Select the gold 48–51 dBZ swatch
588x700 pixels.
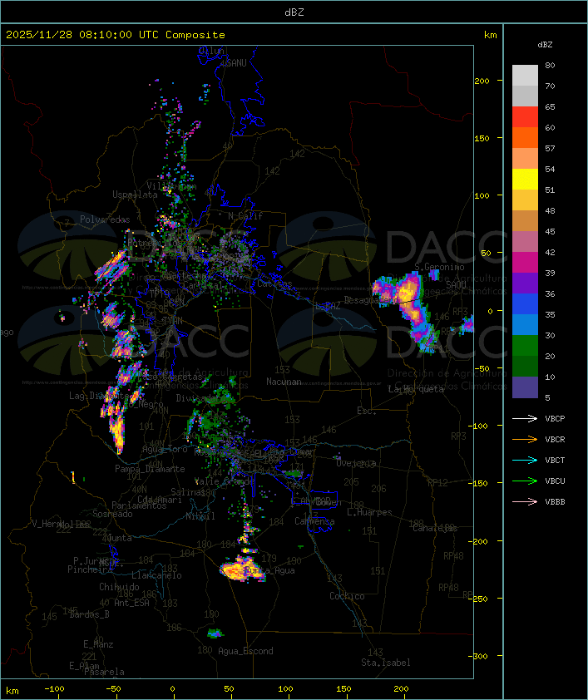click(x=525, y=200)
